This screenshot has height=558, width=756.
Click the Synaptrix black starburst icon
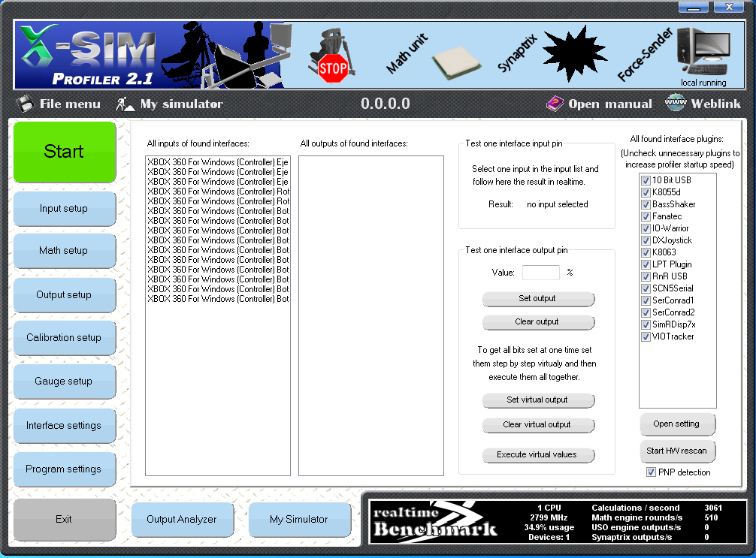[x=574, y=53]
